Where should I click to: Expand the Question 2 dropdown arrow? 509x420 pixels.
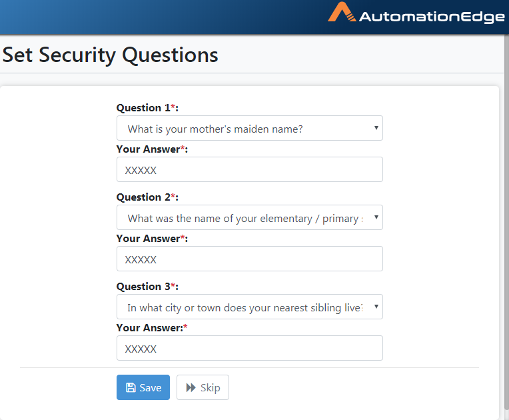tap(376, 217)
